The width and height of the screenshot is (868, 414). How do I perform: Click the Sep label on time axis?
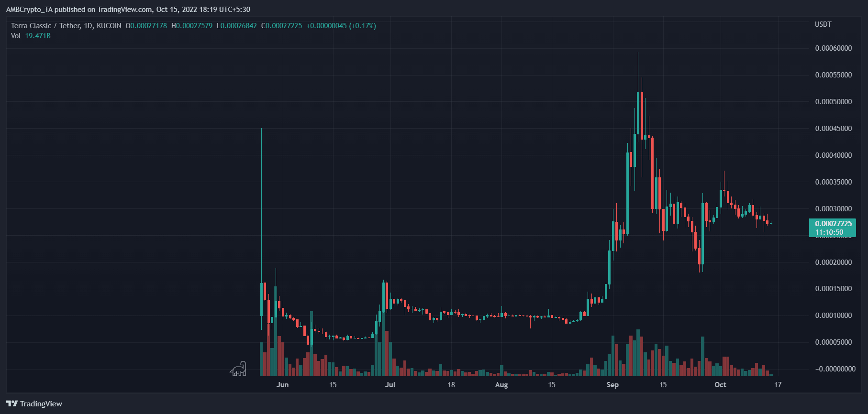point(612,385)
